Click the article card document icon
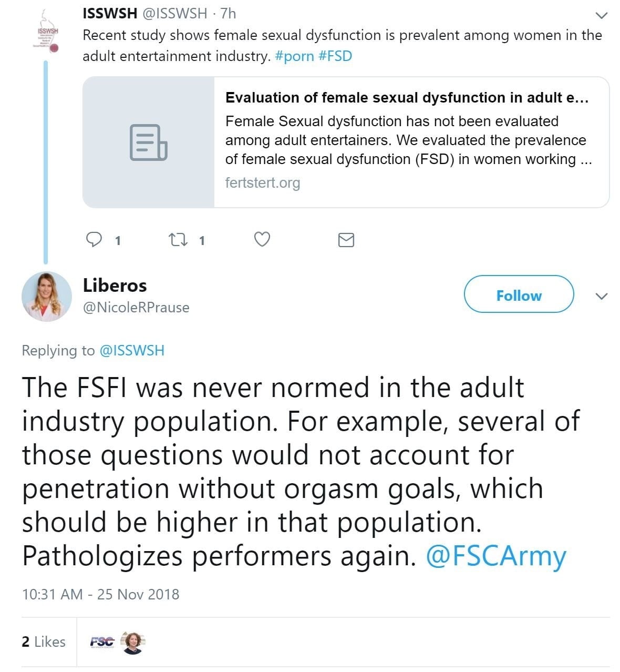 coord(148,142)
